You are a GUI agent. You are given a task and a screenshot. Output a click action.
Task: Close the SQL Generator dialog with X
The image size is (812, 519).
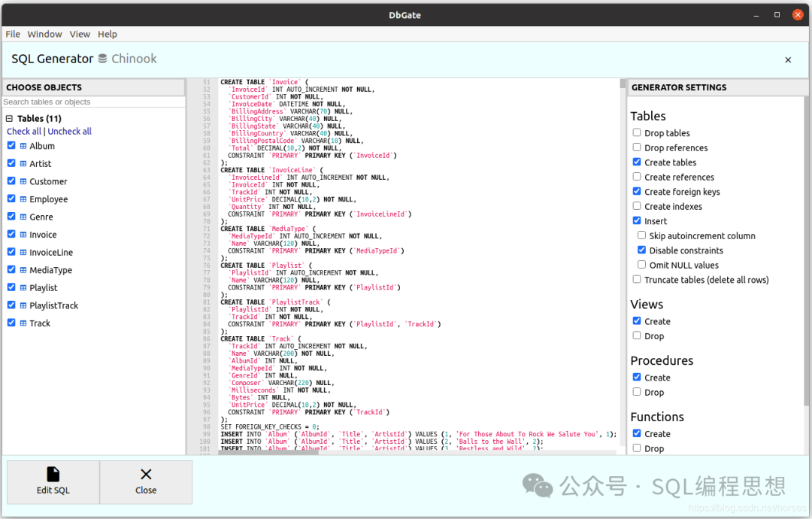[x=788, y=60]
